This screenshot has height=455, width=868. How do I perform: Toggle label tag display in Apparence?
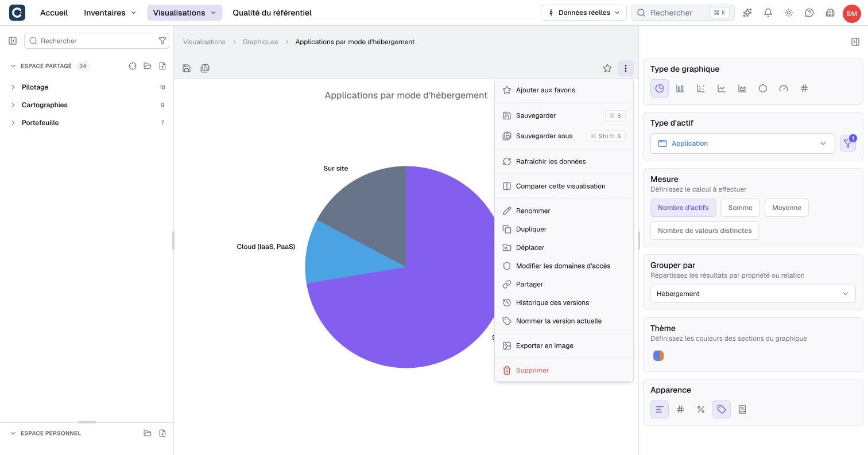[x=722, y=409]
